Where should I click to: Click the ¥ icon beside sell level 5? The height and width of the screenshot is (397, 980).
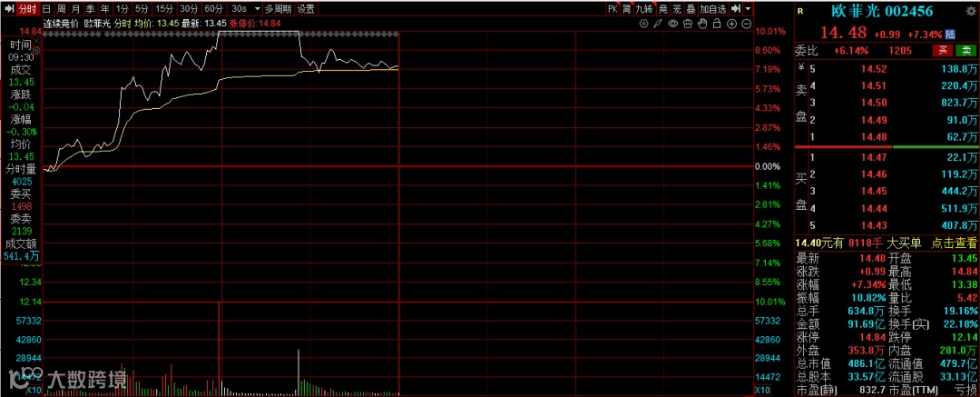(802, 68)
